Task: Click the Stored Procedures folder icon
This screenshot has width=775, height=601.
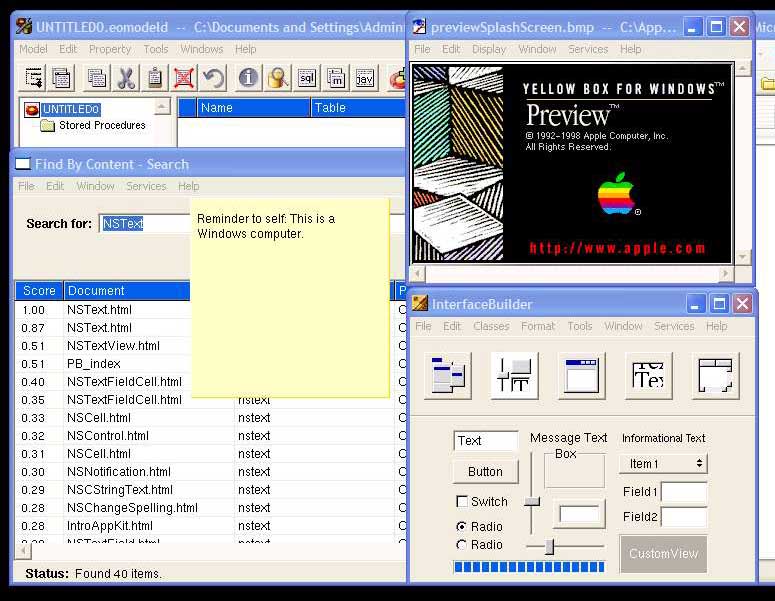Action: click(x=47, y=126)
